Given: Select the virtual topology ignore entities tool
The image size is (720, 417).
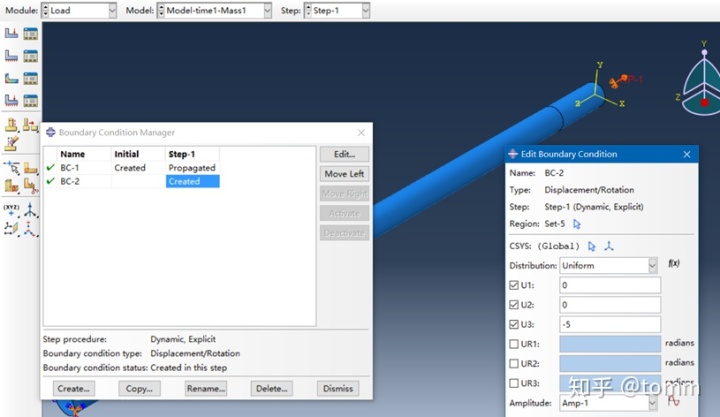Looking at the screenshot, I should pyautogui.click(x=11, y=144).
